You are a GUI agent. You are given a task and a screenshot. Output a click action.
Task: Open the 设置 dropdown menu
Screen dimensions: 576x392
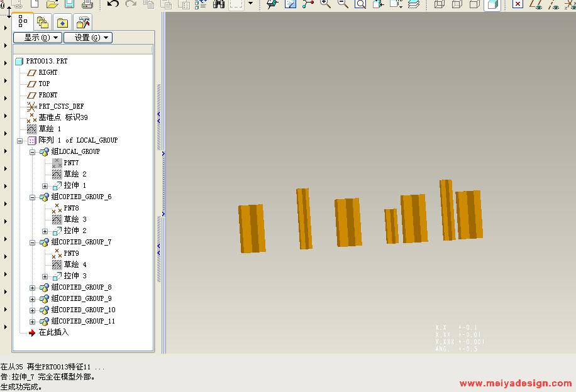87,38
